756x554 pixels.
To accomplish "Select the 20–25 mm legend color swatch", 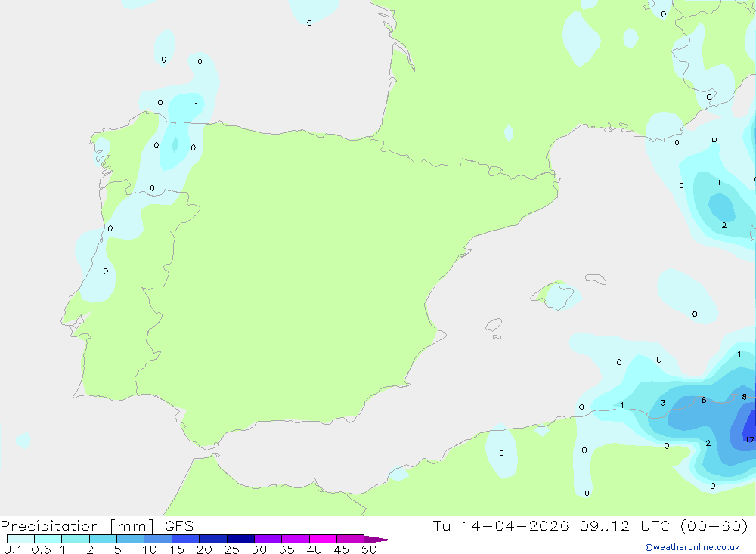I will tap(212, 539).
